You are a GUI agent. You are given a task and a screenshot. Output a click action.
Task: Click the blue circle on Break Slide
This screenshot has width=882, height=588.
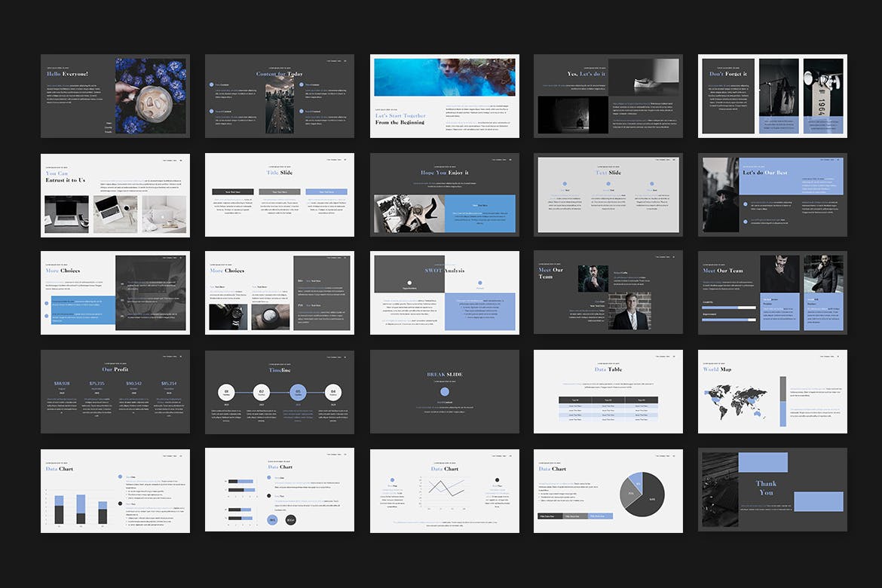[444, 392]
